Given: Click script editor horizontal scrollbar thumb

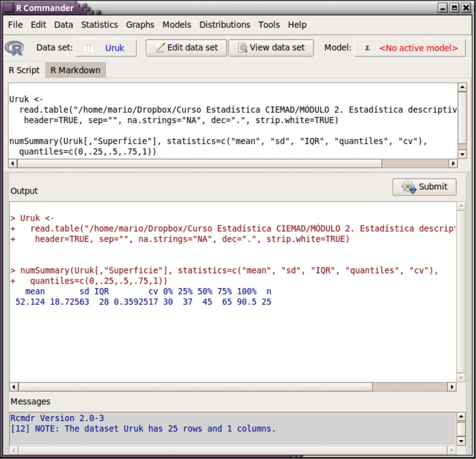Looking at the screenshot, I should pyautogui.click(x=200, y=164).
